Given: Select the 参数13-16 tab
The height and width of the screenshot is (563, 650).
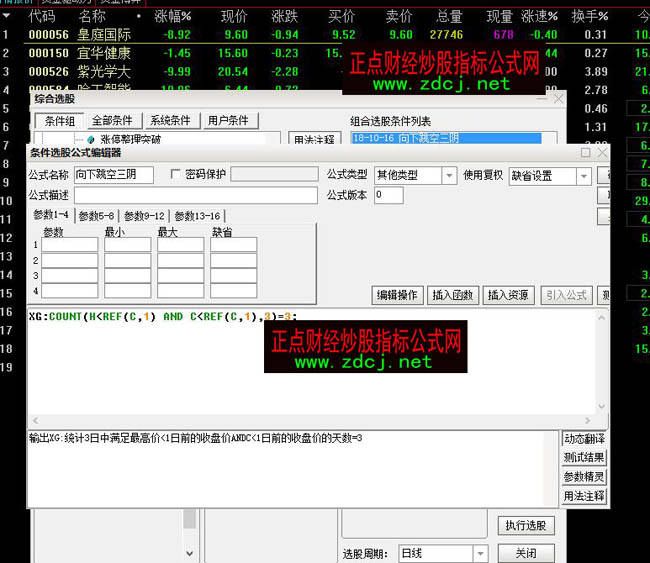Looking at the screenshot, I should [x=197, y=215].
